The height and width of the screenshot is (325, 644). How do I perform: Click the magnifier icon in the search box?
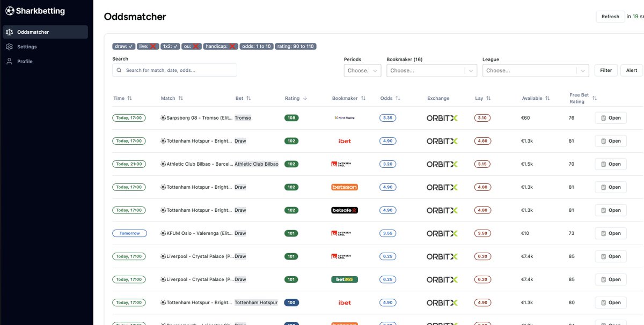pos(119,70)
